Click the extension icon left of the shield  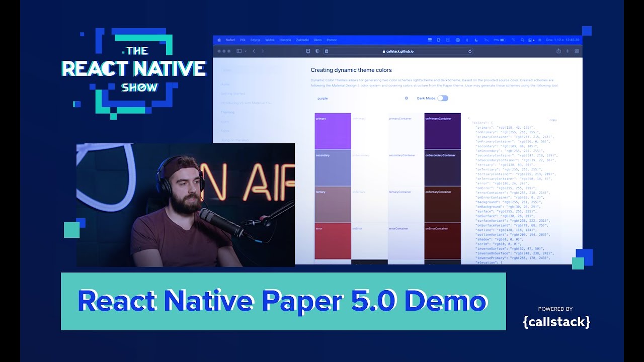click(308, 51)
